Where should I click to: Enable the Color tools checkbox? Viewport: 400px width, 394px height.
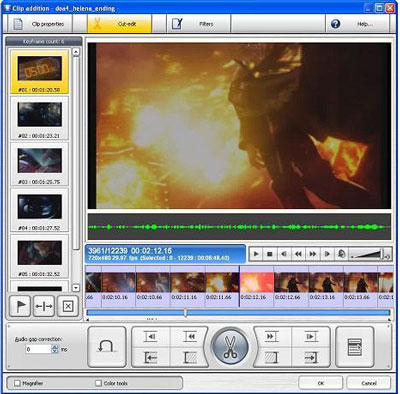(98, 383)
